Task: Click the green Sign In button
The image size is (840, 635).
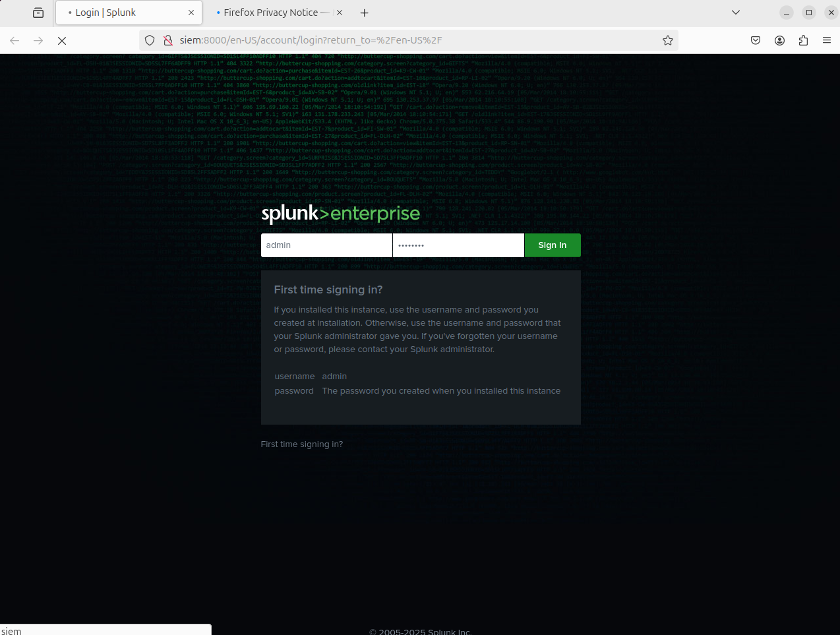Action: point(553,245)
